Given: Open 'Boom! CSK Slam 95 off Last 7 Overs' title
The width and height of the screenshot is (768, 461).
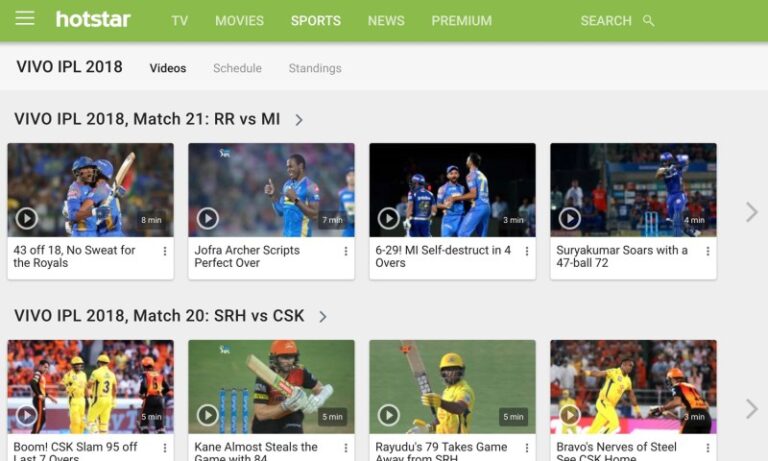Looking at the screenshot, I should pyautogui.click(x=75, y=451).
